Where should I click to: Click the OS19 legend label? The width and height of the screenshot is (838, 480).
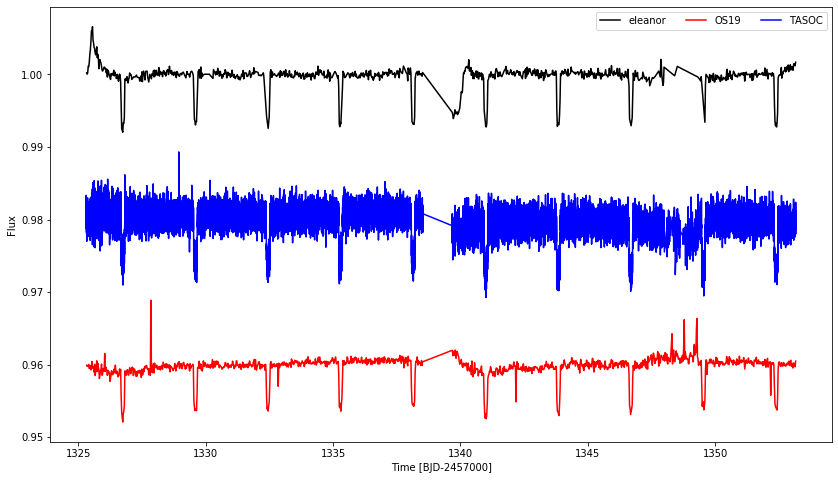(727, 21)
